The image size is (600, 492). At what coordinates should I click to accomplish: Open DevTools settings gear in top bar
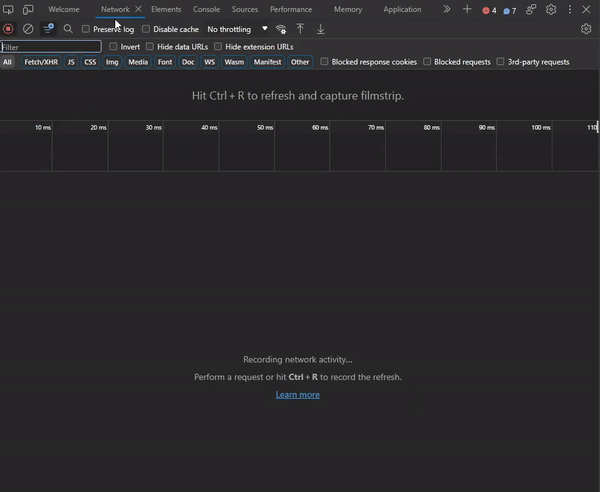[x=551, y=9]
